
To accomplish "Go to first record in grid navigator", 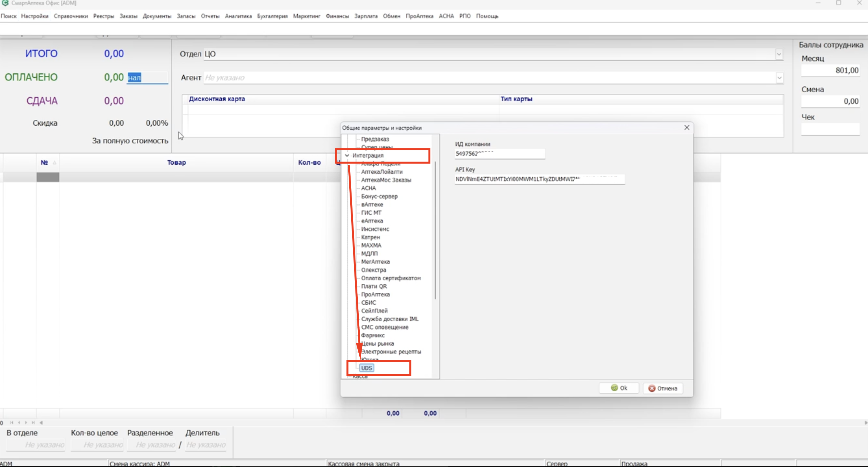I will pyautogui.click(x=12, y=423).
